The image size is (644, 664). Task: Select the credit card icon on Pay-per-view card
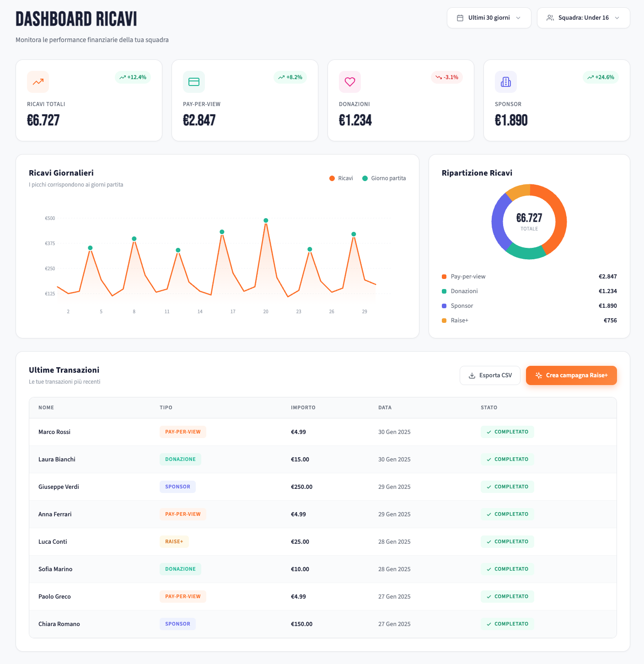(x=194, y=82)
